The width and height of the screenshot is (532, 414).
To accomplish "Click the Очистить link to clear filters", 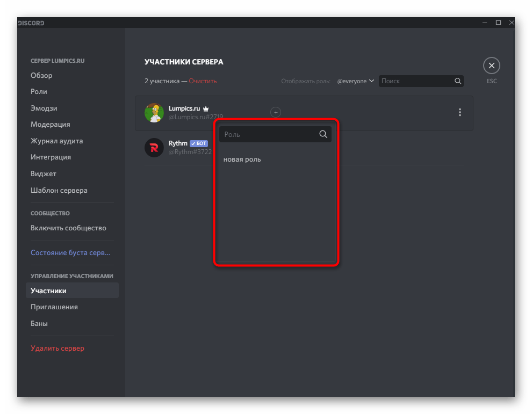I will click(x=203, y=81).
